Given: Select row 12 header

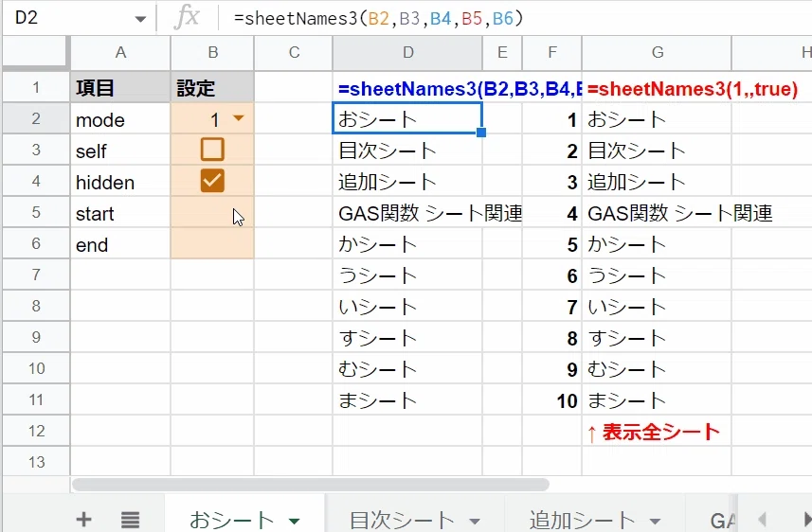Looking at the screenshot, I should 36,431.
